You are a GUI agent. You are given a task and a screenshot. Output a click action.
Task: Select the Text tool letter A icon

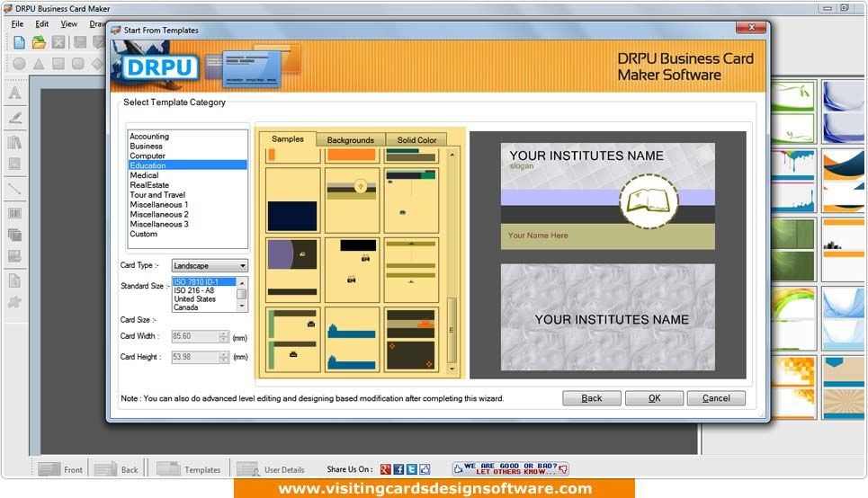pos(15,93)
